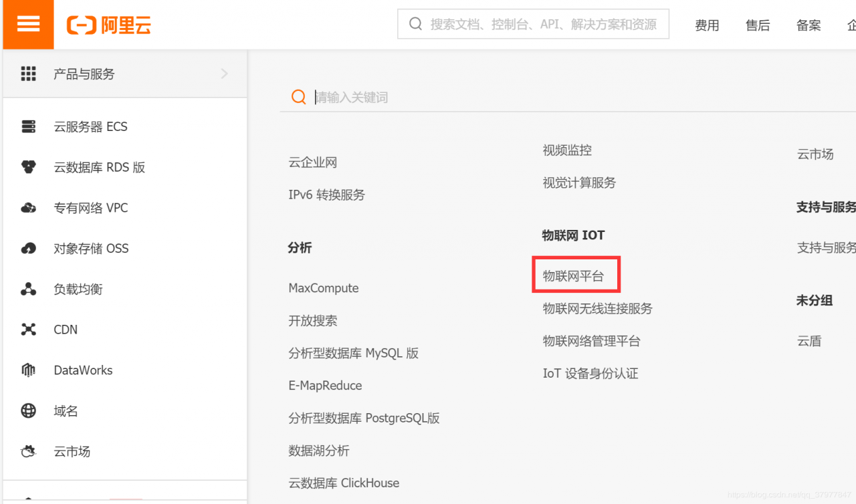Click the top search bar magnifier icon
This screenshot has width=856, height=504.
415,24
